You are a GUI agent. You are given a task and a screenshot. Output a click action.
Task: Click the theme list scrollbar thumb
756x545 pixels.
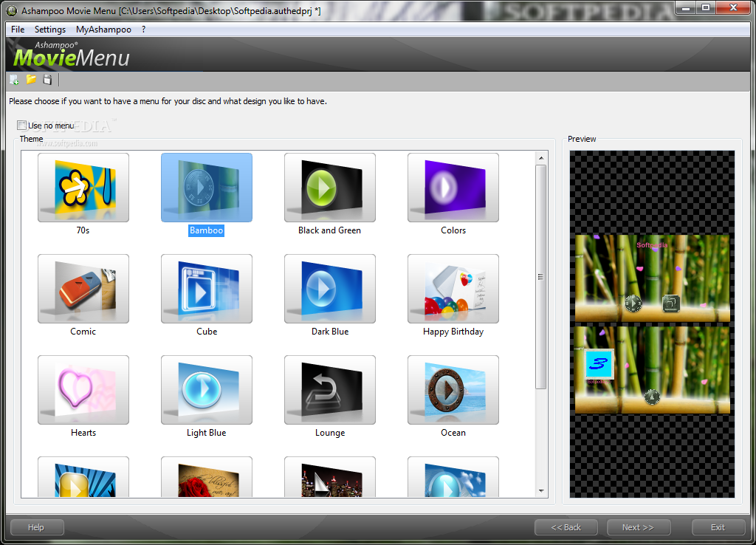point(541,277)
